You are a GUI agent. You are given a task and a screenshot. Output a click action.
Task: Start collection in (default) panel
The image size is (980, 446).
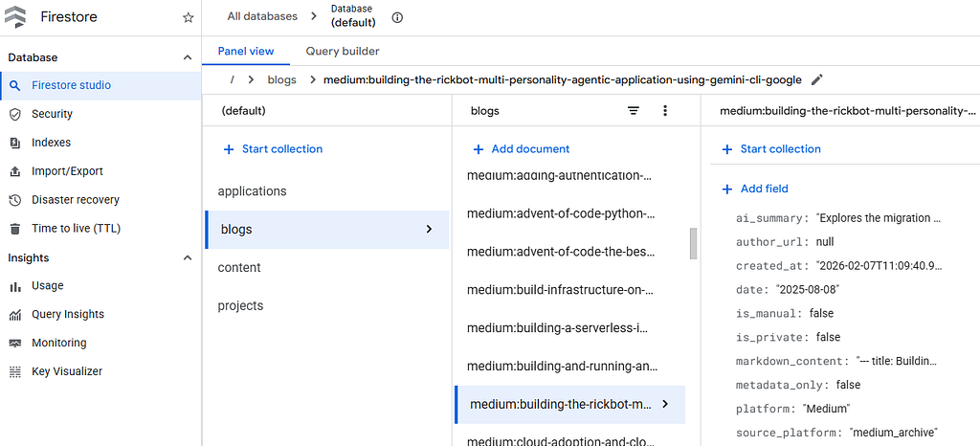[273, 149]
